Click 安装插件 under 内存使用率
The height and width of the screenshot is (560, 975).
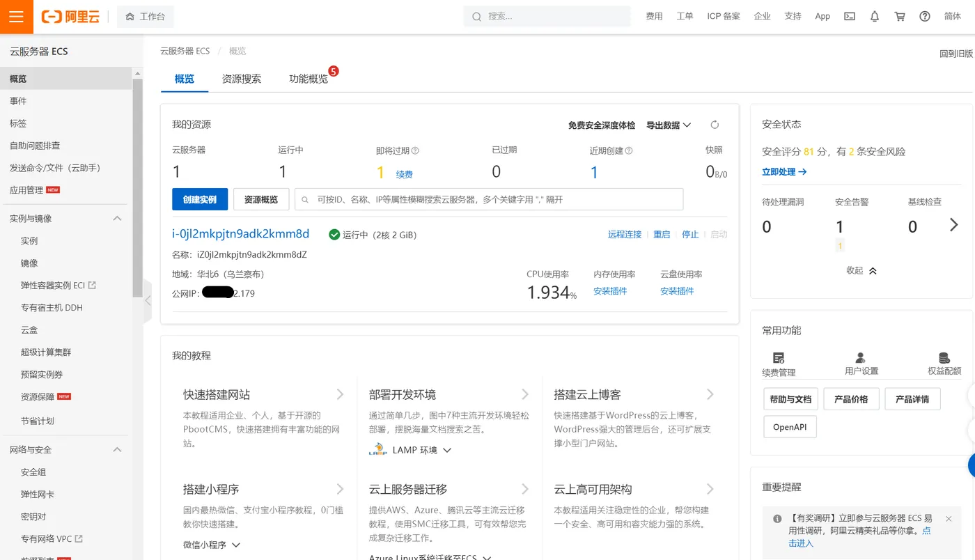click(610, 291)
